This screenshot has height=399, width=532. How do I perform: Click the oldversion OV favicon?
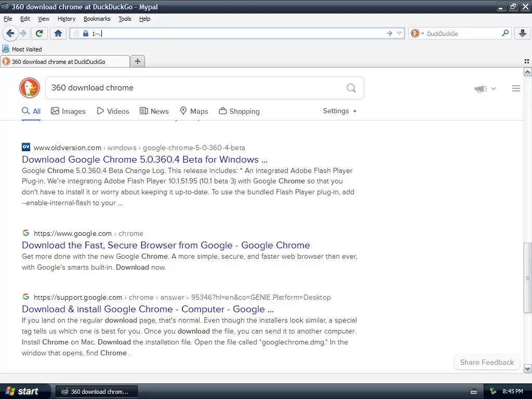click(x=26, y=147)
